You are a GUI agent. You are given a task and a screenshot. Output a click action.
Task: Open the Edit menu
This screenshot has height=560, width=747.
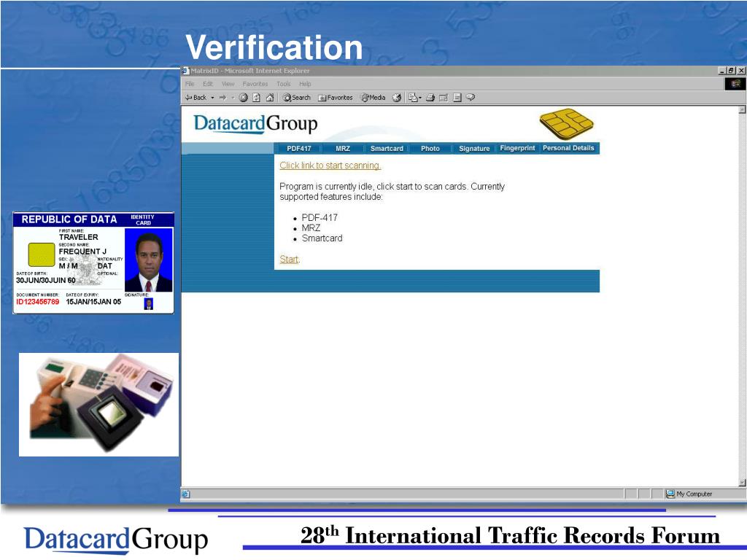click(x=208, y=84)
